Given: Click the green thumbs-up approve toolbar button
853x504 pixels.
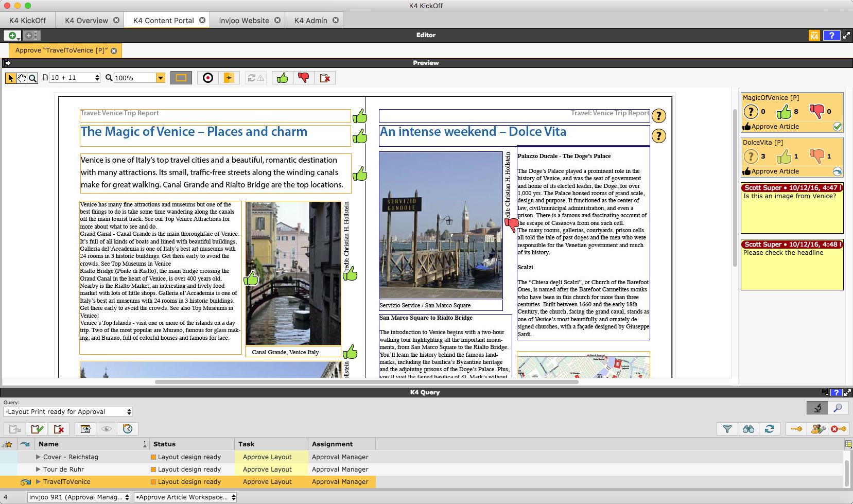Looking at the screenshot, I should point(282,78).
